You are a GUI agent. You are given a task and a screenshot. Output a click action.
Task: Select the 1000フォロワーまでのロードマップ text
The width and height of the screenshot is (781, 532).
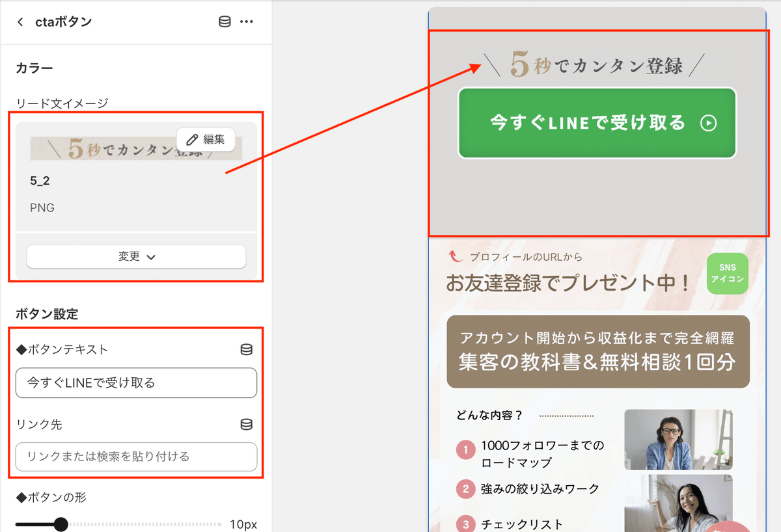542,454
